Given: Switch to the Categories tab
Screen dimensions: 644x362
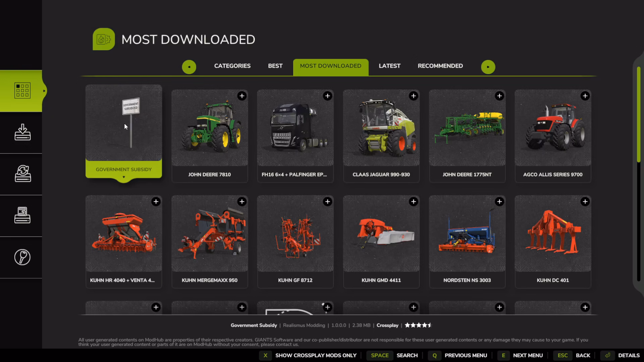Looking at the screenshot, I should 232,66.
